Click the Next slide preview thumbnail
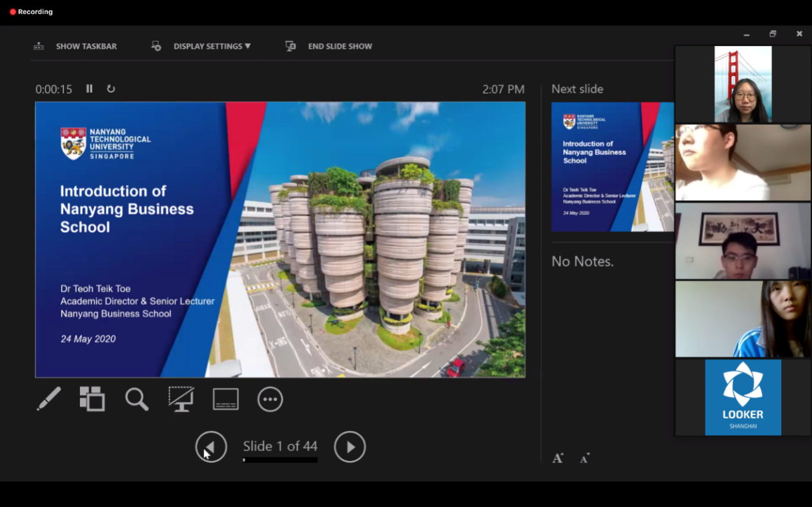Viewport: 812px width, 507px height. pos(613,167)
